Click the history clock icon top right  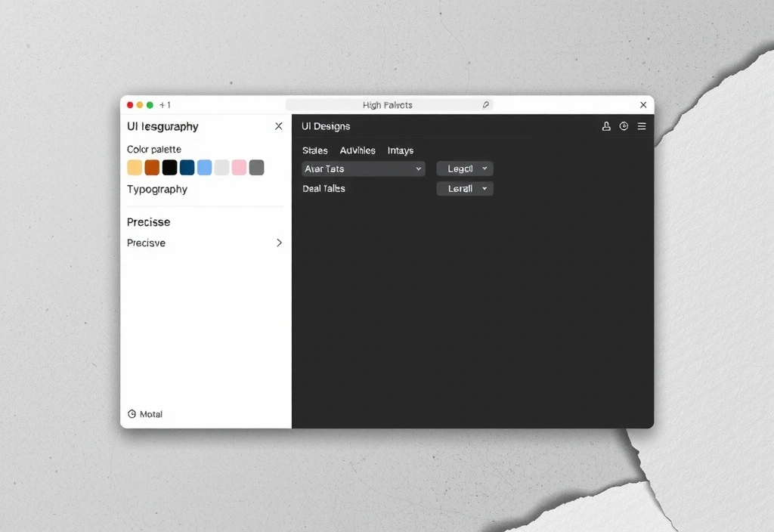pos(624,126)
